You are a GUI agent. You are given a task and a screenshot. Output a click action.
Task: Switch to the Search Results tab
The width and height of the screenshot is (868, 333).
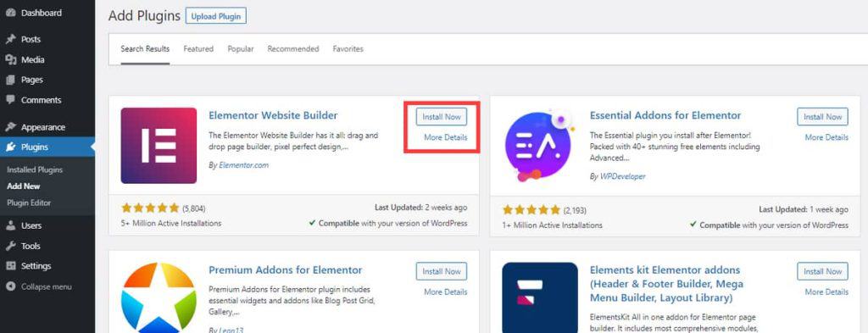point(145,48)
